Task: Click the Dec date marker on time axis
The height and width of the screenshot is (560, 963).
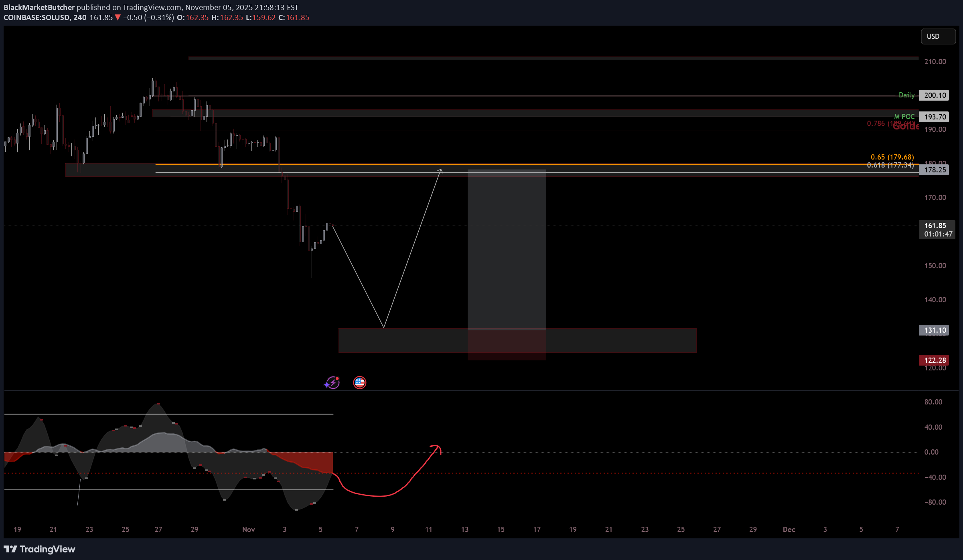Action: [x=789, y=529]
